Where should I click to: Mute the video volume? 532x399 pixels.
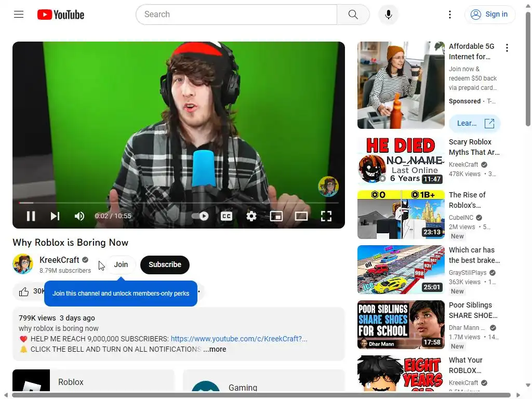coord(79,216)
